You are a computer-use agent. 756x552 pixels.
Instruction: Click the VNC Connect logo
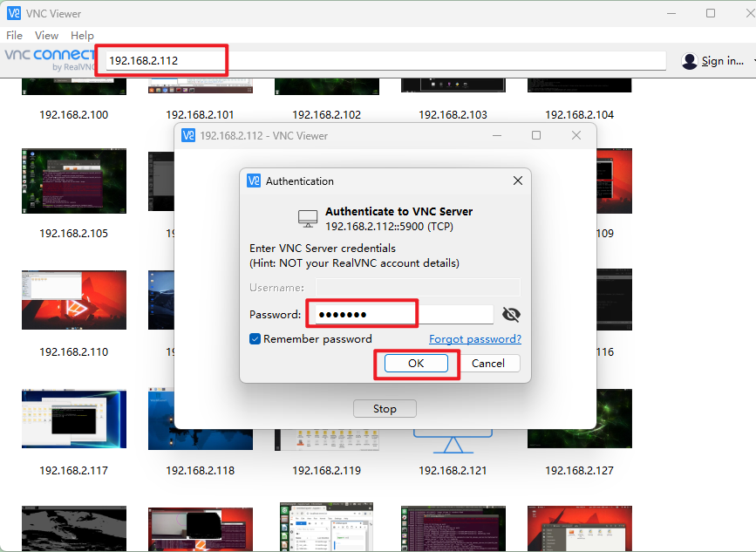tap(50, 59)
